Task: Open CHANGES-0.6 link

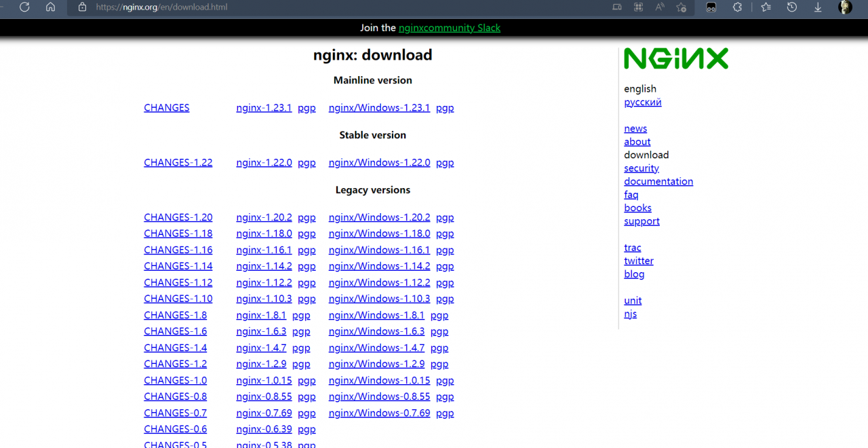Action: point(176,430)
